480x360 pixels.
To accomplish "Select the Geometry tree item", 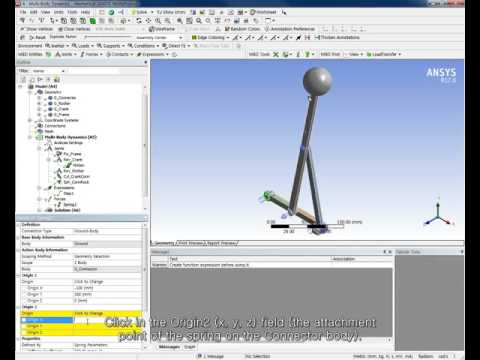I will coord(53,92).
